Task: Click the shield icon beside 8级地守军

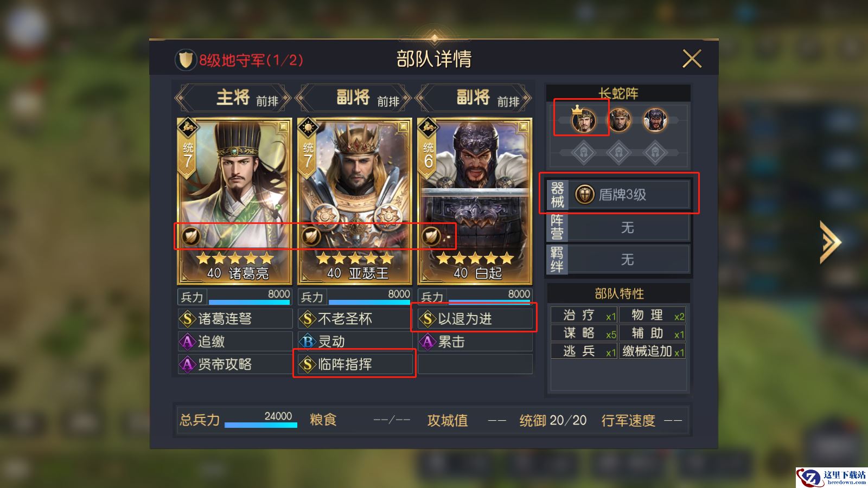Action: (x=186, y=60)
